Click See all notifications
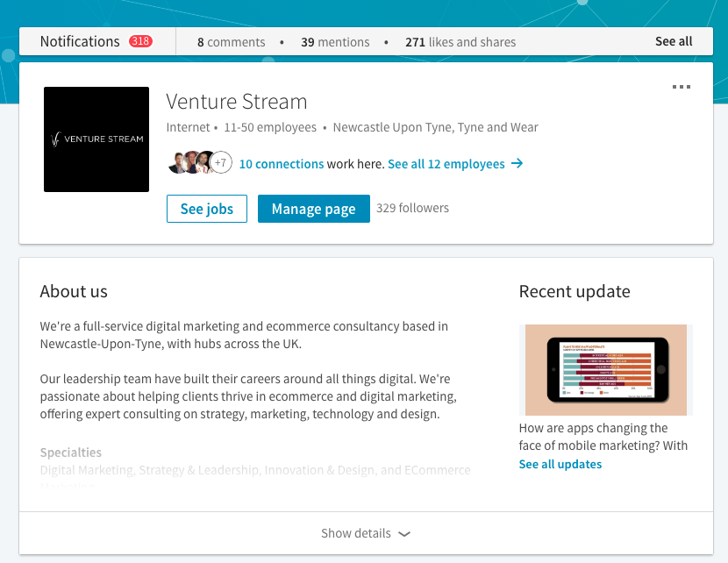Viewport: 728px width, 563px height. (674, 41)
